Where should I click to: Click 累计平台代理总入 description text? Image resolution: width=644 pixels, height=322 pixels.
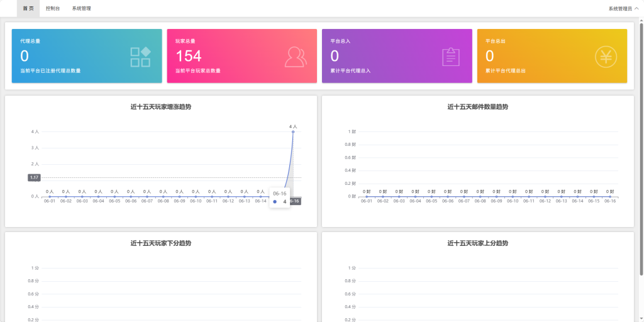point(350,70)
